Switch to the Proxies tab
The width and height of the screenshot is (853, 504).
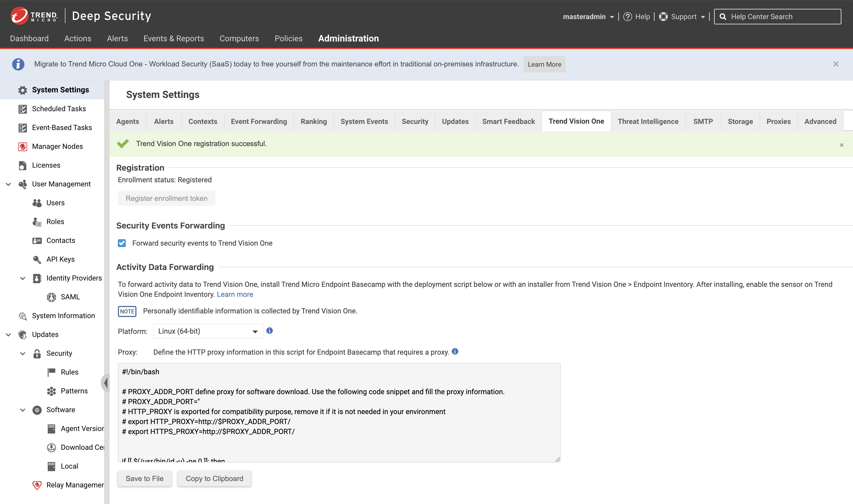778,121
